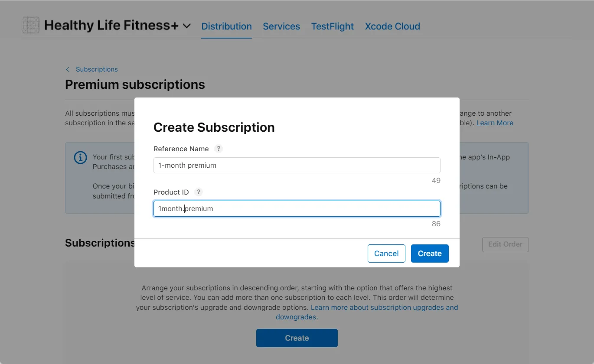Click the Healthy Life Fitness+ app icon

[30, 25]
